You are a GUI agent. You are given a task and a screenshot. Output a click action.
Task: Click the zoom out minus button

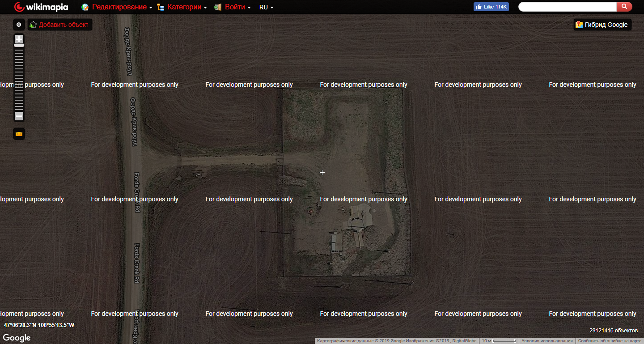coord(19,116)
